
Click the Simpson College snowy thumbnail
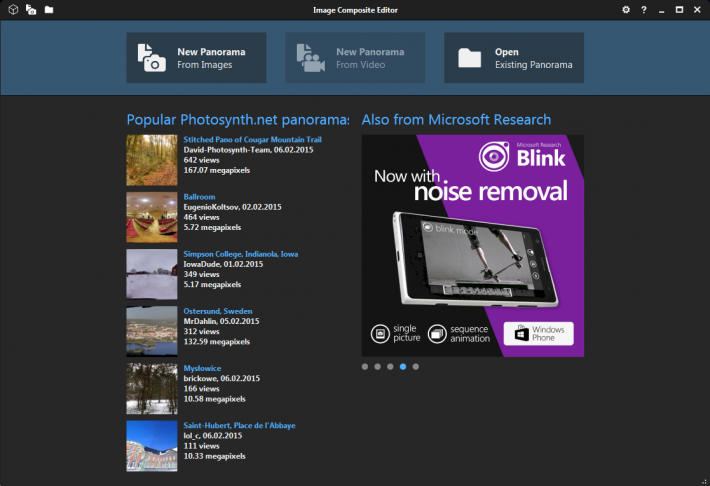click(152, 274)
